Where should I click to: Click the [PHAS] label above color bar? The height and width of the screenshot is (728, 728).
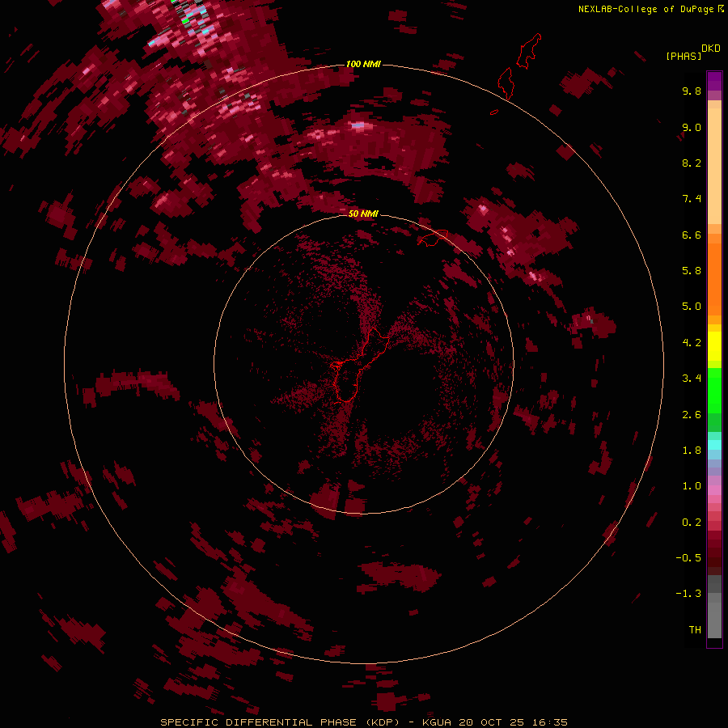(684, 56)
